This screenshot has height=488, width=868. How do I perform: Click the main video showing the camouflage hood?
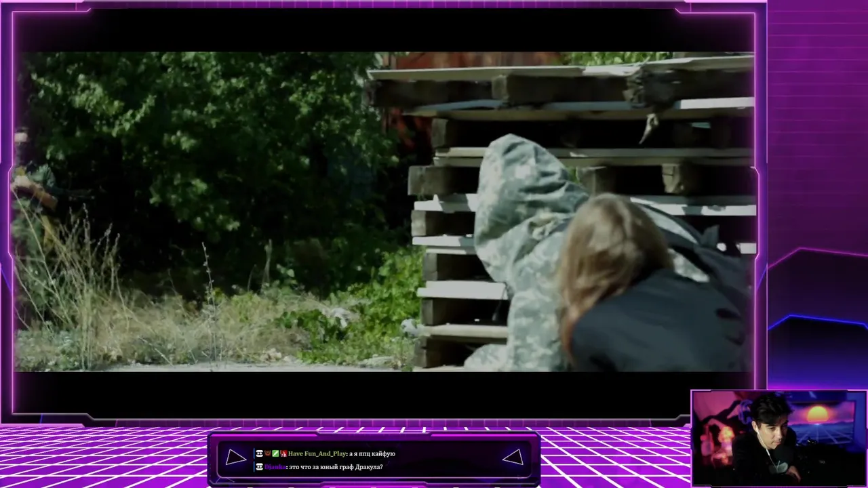384,211
